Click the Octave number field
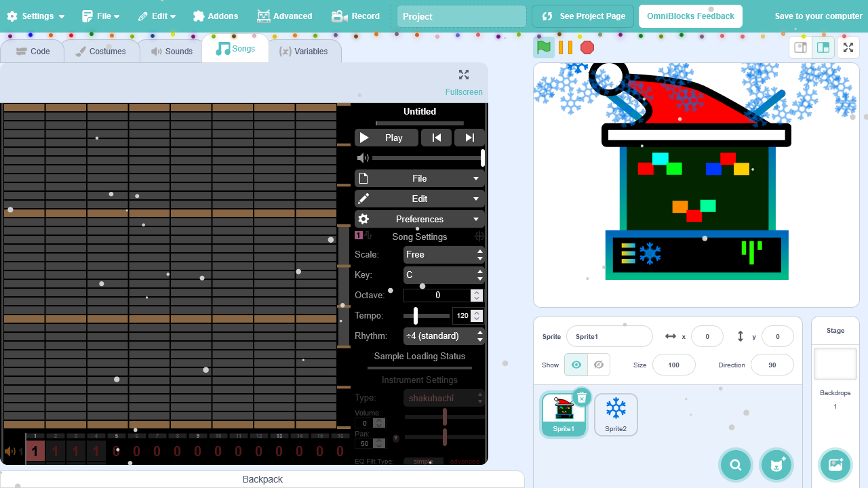The width and height of the screenshot is (868, 488). coord(437,296)
